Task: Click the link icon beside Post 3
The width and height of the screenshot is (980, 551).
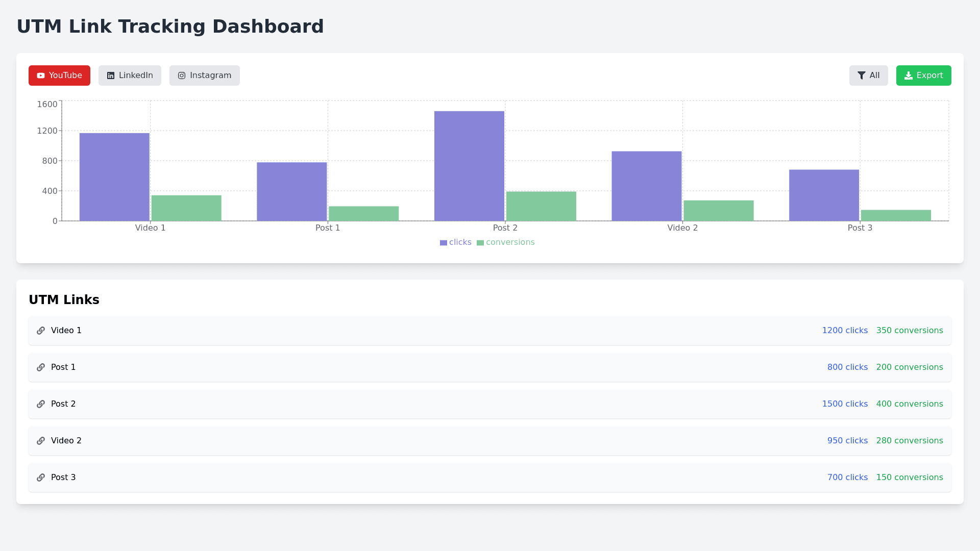Action: coord(41,478)
